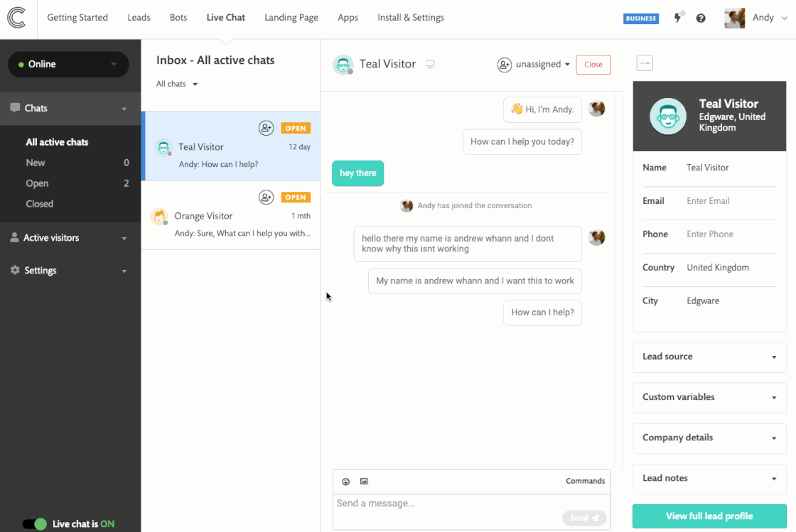The height and width of the screenshot is (532, 796).
Task: Open the All chats filter dropdown
Action: pyautogui.click(x=177, y=84)
